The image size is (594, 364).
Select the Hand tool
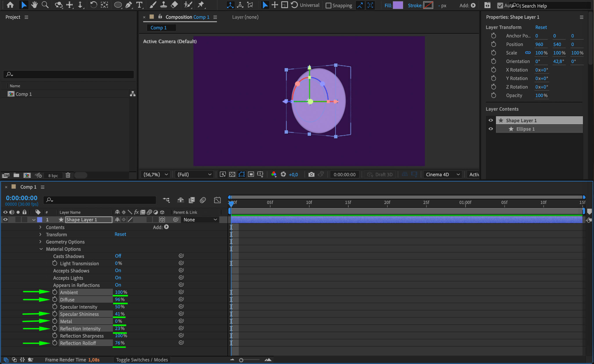pyautogui.click(x=34, y=5)
